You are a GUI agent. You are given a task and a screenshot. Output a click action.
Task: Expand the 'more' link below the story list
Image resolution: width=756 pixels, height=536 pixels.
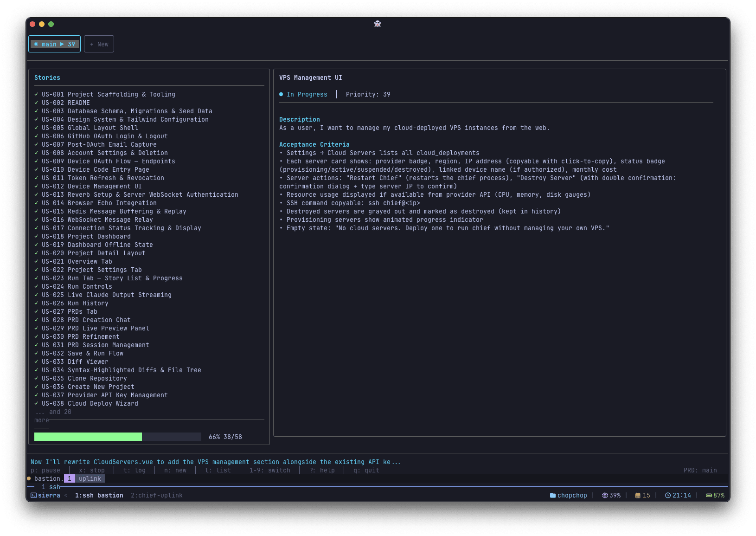pyautogui.click(x=41, y=420)
